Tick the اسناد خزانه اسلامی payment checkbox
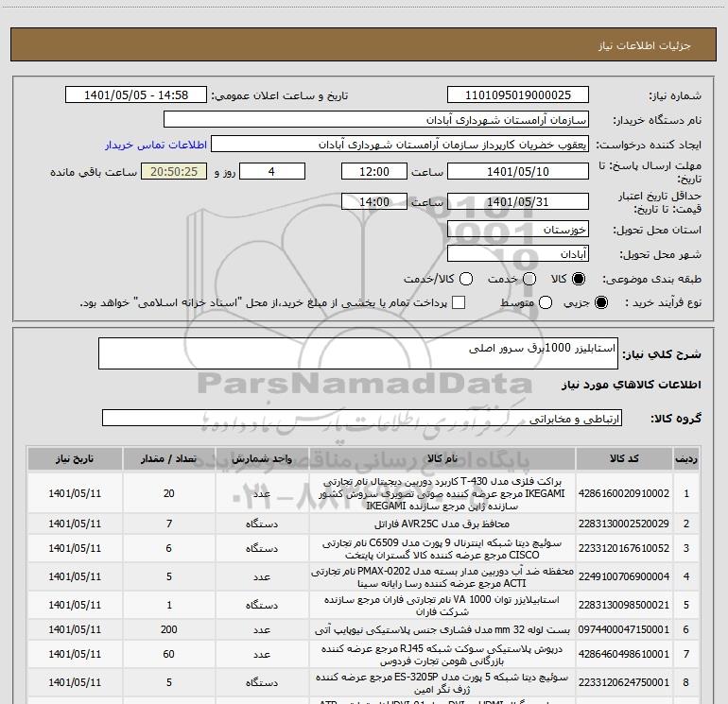Screen dimensions: 728x704 pyautogui.click(x=459, y=302)
